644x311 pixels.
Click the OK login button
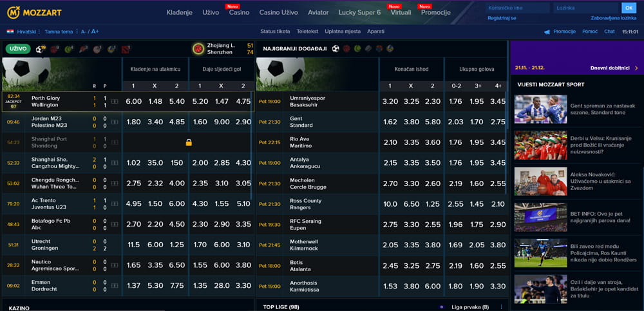(629, 8)
